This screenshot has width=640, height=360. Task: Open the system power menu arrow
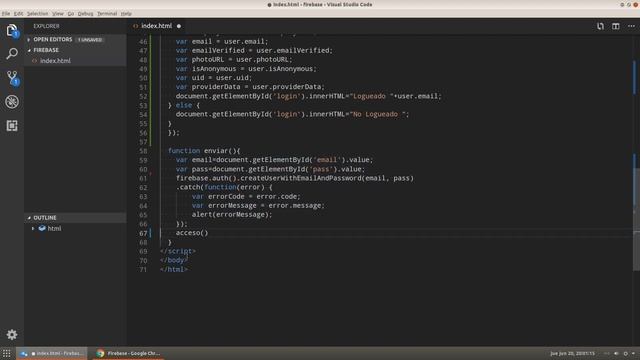(633, 353)
